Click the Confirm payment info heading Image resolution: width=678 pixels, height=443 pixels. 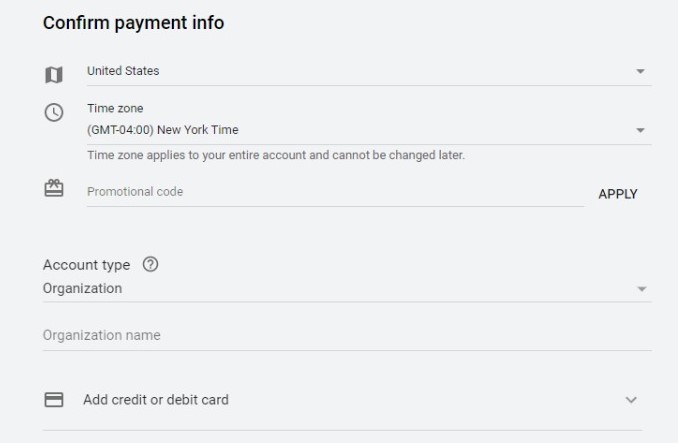click(133, 23)
